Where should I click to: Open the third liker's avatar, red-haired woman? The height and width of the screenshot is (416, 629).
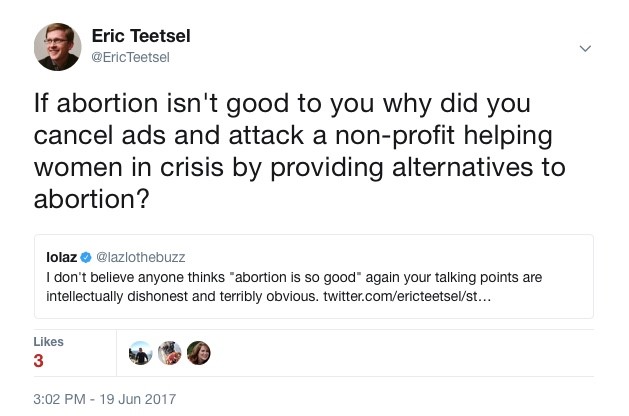[x=198, y=352]
